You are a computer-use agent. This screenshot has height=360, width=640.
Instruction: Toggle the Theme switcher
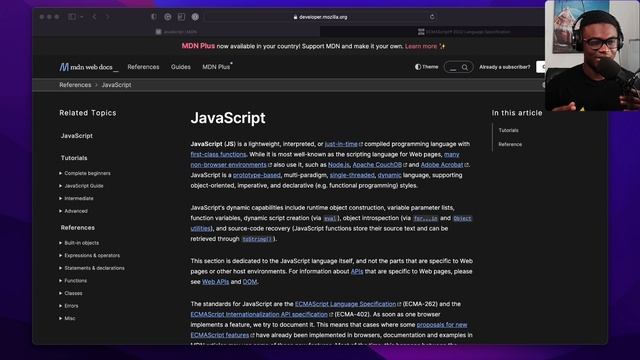427,67
